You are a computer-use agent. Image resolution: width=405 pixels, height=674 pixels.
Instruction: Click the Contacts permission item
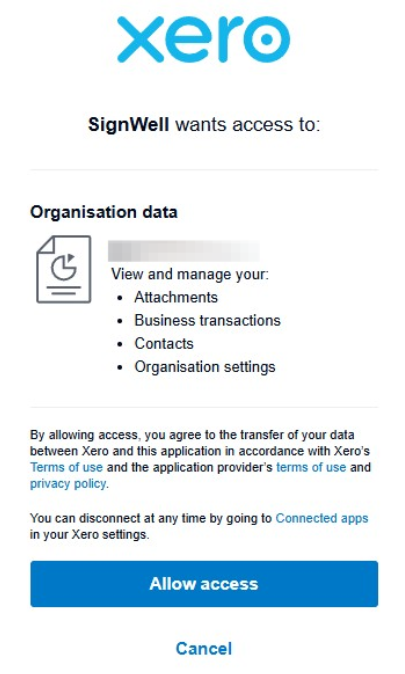[164, 344]
